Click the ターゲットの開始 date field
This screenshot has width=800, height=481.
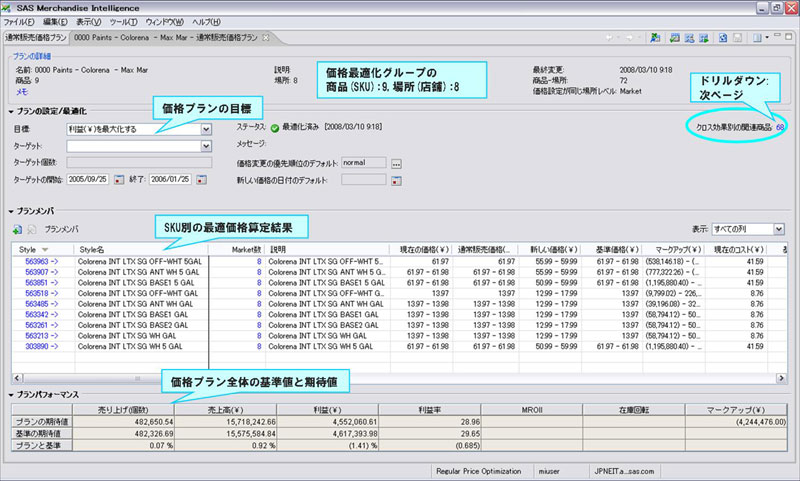(x=88, y=180)
